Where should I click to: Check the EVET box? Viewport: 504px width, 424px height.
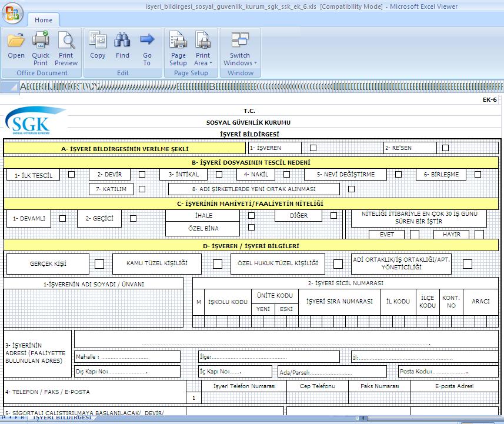pos(415,234)
